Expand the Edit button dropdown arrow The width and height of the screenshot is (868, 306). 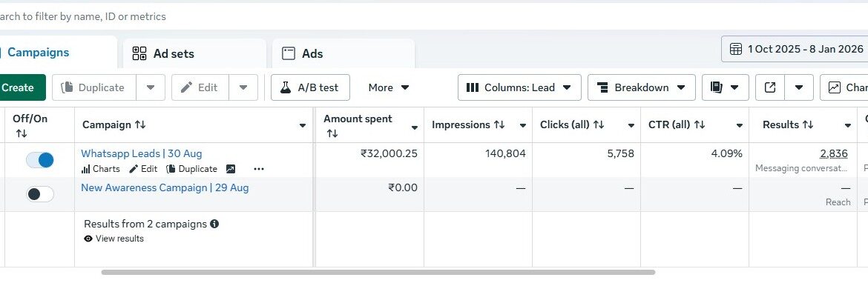click(x=243, y=87)
